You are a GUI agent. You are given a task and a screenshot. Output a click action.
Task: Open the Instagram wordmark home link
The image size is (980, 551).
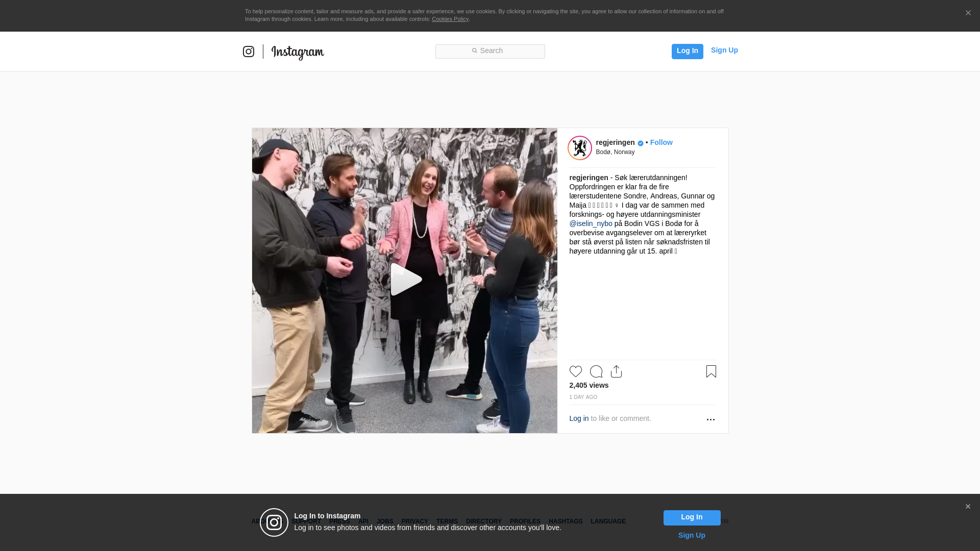(x=298, y=52)
